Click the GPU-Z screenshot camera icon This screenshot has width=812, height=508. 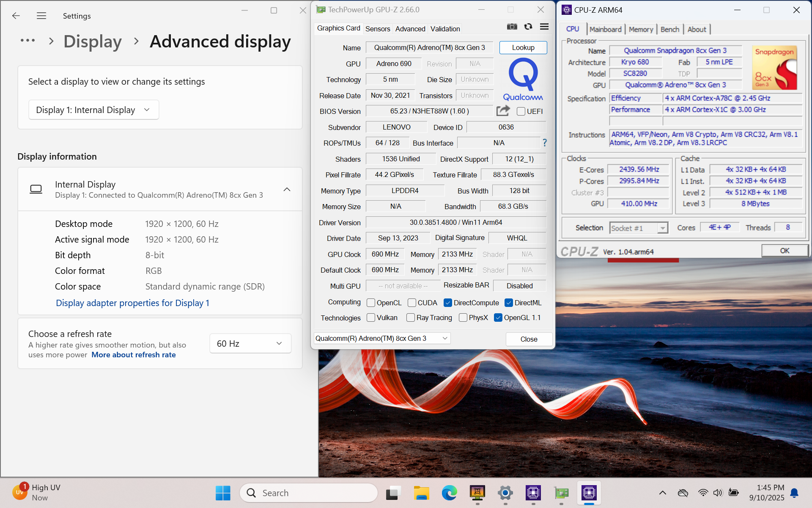pyautogui.click(x=512, y=27)
